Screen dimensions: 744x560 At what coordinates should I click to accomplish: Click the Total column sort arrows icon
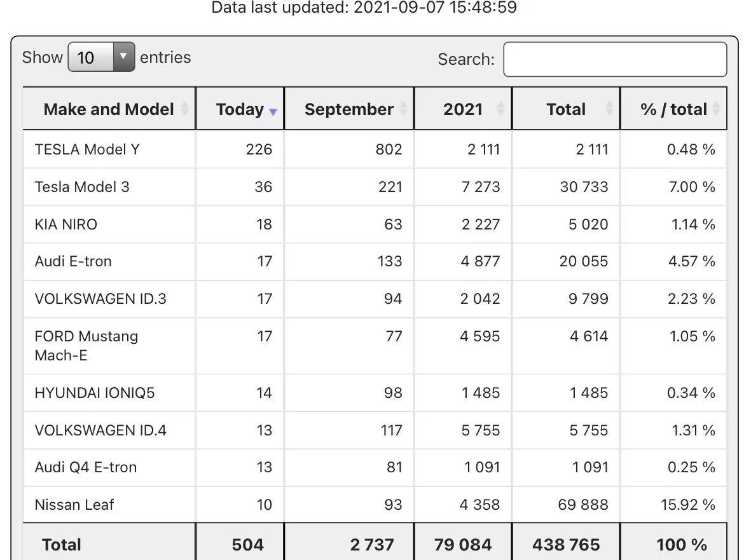(x=609, y=109)
